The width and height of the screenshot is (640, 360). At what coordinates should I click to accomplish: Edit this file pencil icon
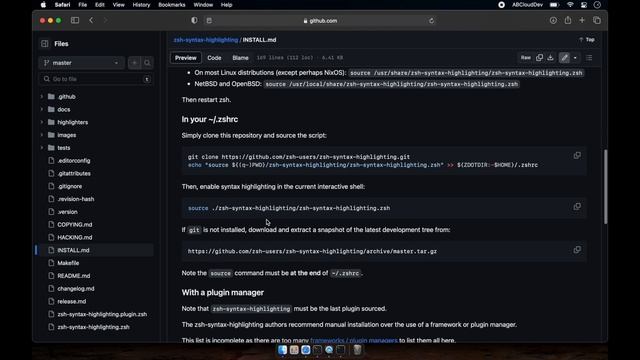(564, 58)
